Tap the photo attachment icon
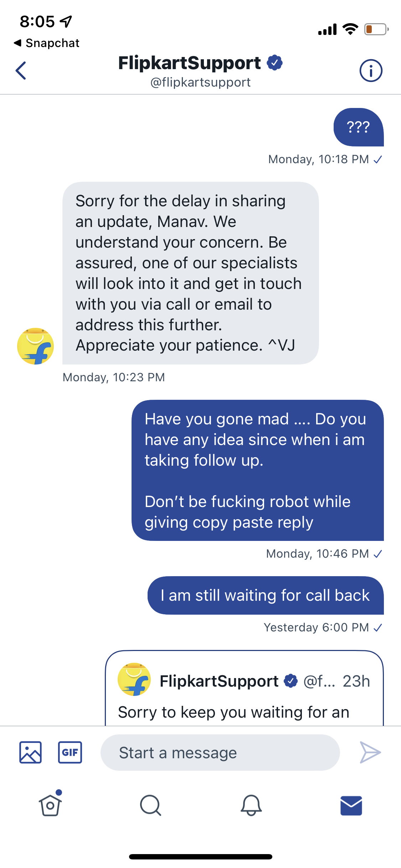This screenshot has height=868, width=401. (x=31, y=752)
